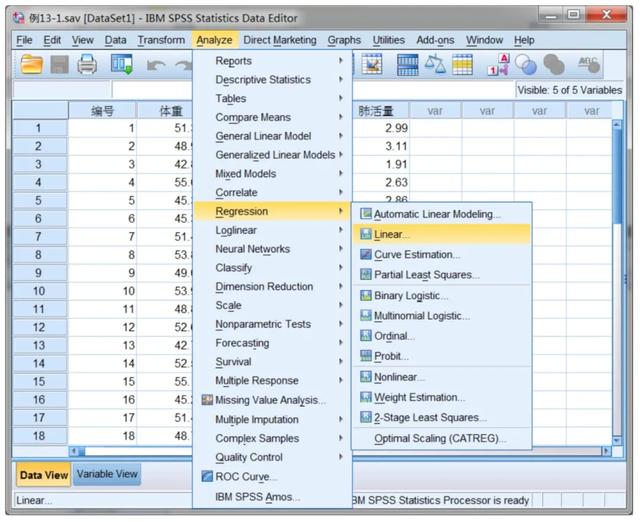
Task: Select Curve Estimation option
Action: [442, 255]
